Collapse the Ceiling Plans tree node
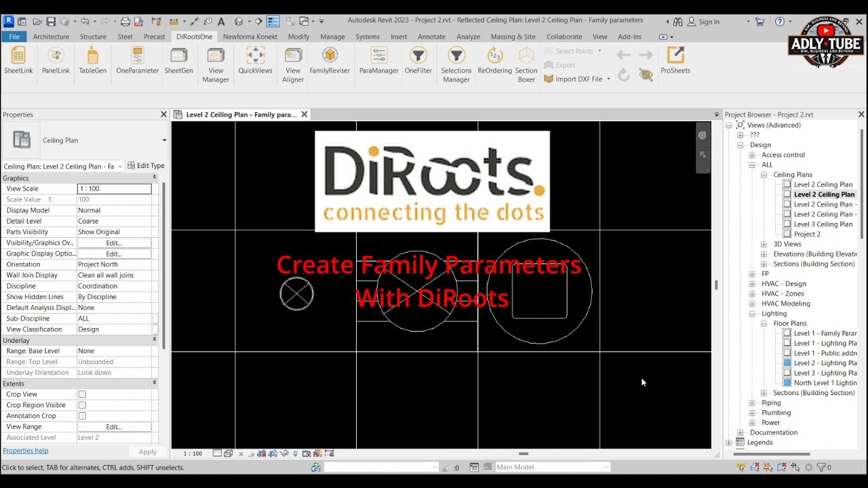Viewport: 868px width, 488px height. (x=764, y=175)
